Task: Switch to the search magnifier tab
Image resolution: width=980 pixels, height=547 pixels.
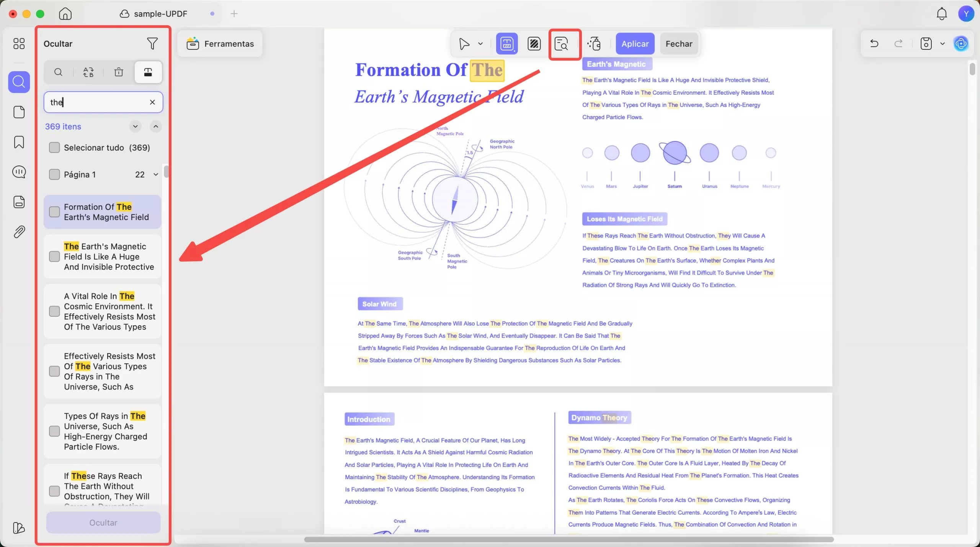Action: (x=58, y=72)
